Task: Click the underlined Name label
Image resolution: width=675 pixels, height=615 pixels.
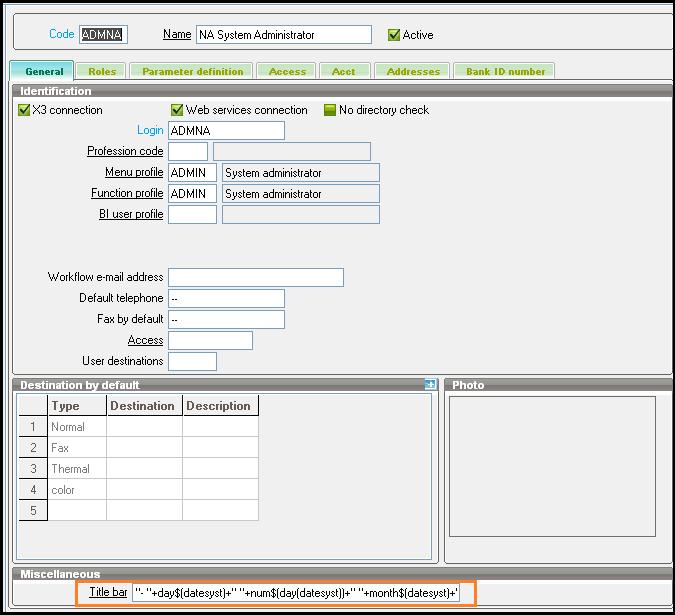Action: 177,34
